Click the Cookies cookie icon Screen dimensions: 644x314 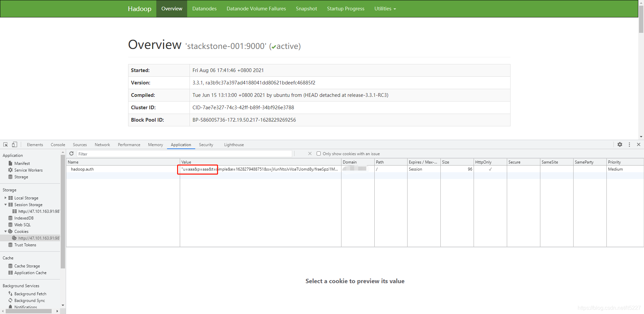tap(10, 231)
